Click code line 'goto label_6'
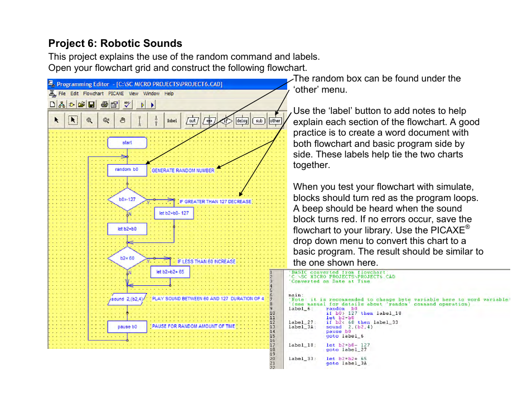The width and height of the screenshot is (532, 412). (345, 336)
